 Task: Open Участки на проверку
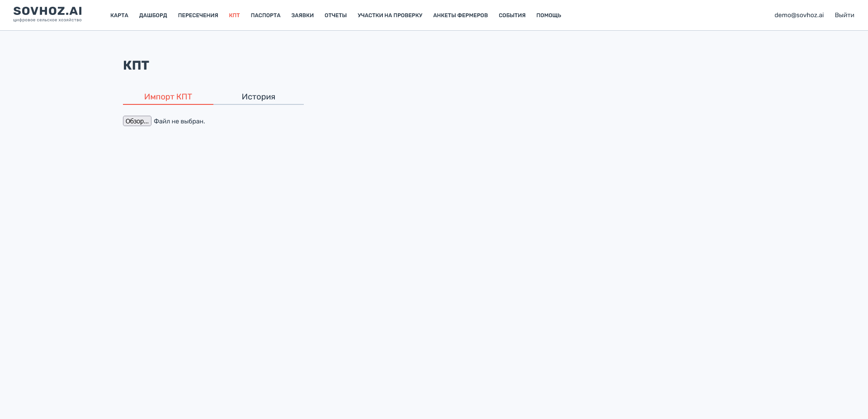coord(390,15)
